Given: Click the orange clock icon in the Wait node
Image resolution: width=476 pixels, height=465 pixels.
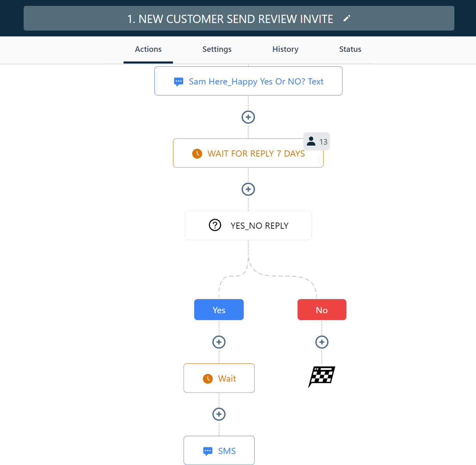Looking at the screenshot, I should [x=208, y=378].
